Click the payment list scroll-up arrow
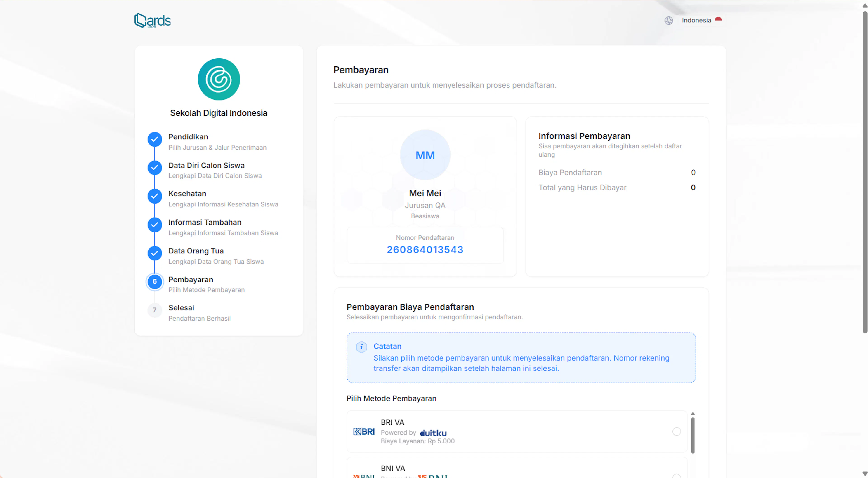 pos(693,414)
